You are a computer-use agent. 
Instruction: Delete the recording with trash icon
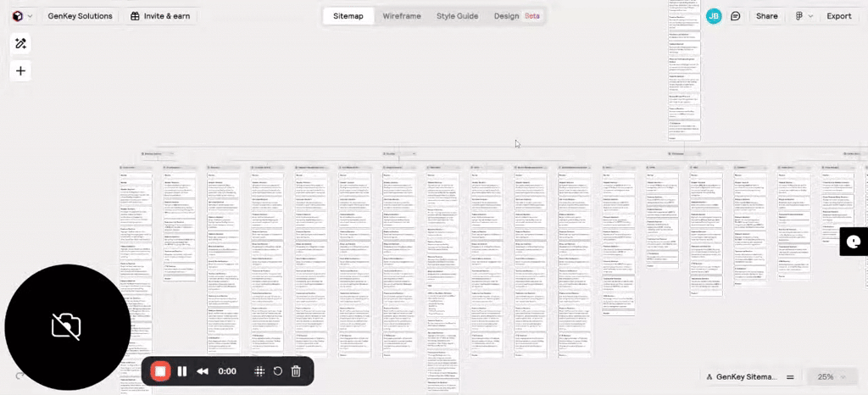296,371
